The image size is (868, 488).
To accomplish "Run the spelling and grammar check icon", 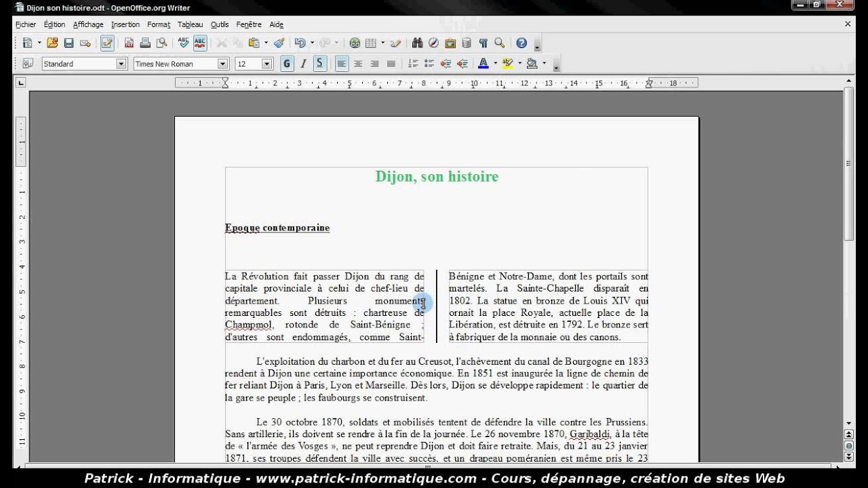I will 183,43.
